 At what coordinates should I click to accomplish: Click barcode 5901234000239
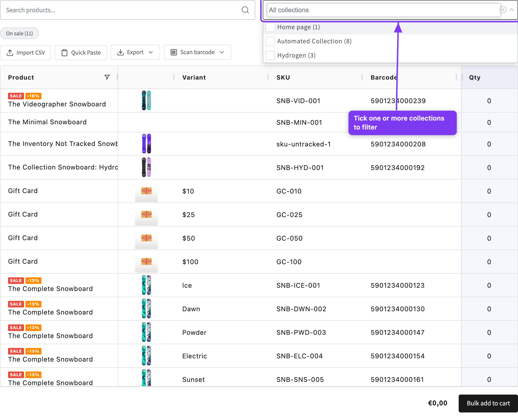398,101
